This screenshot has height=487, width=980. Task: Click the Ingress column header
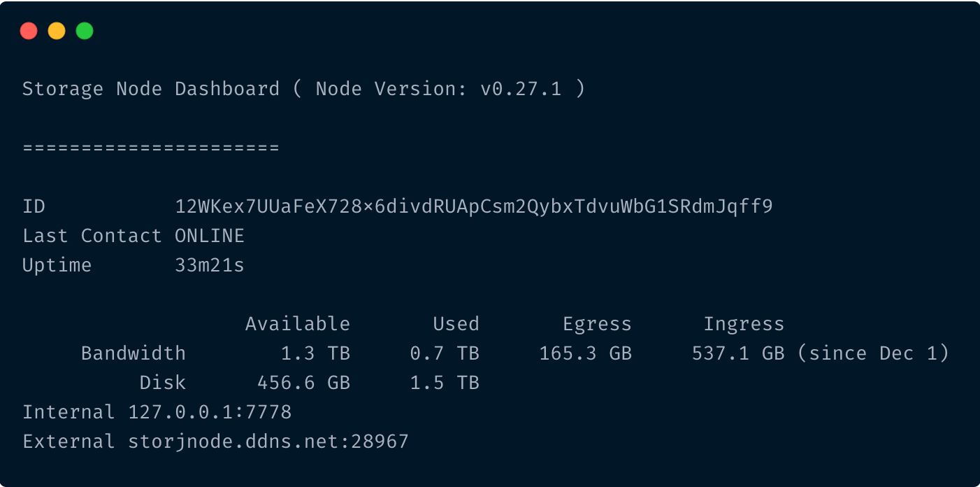click(744, 325)
